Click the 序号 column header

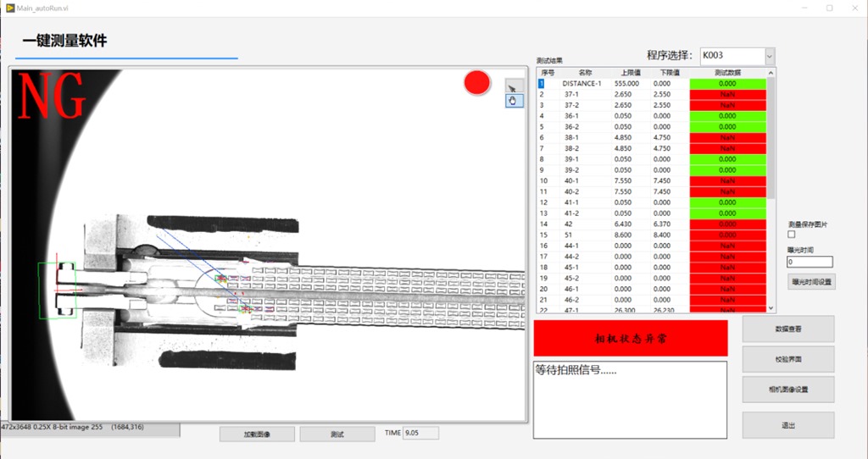point(548,73)
